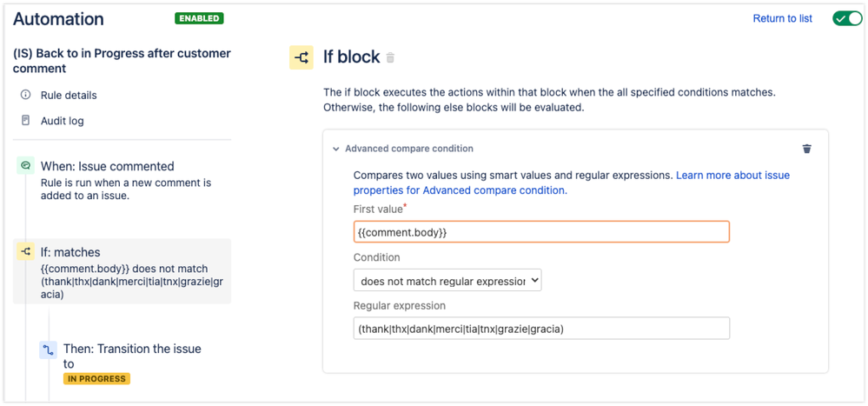Click the First value input field
Screen dimensions: 868x406
[541, 233]
